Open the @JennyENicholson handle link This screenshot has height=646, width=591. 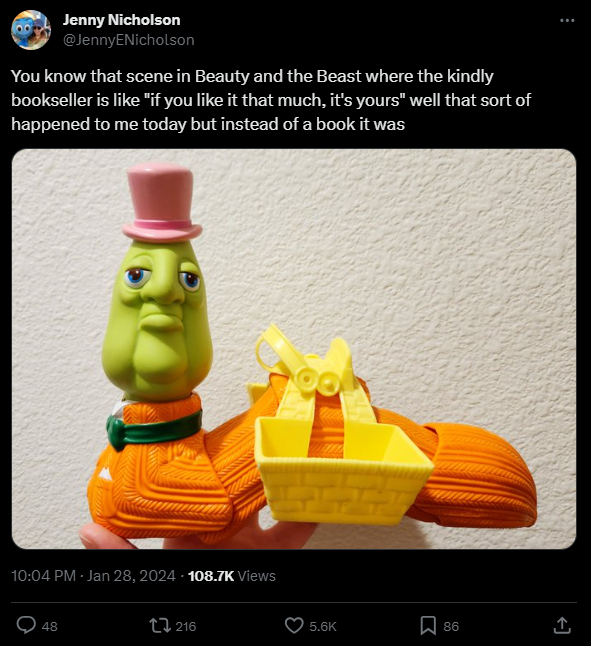128,40
